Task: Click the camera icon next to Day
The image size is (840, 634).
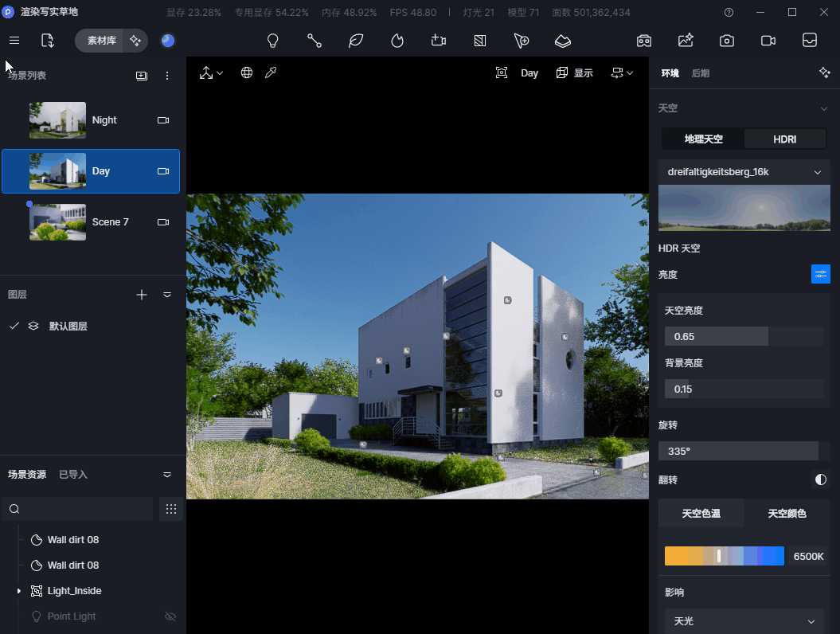Action: (x=163, y=171)
